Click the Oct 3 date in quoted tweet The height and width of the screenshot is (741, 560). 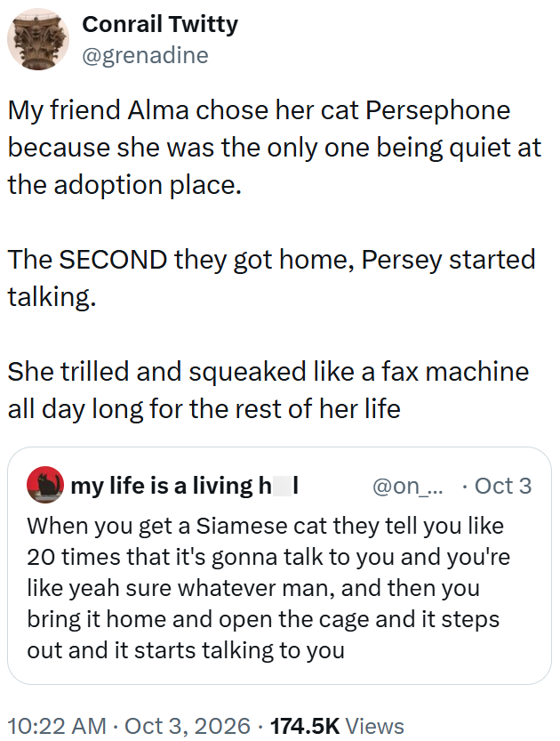503,487
